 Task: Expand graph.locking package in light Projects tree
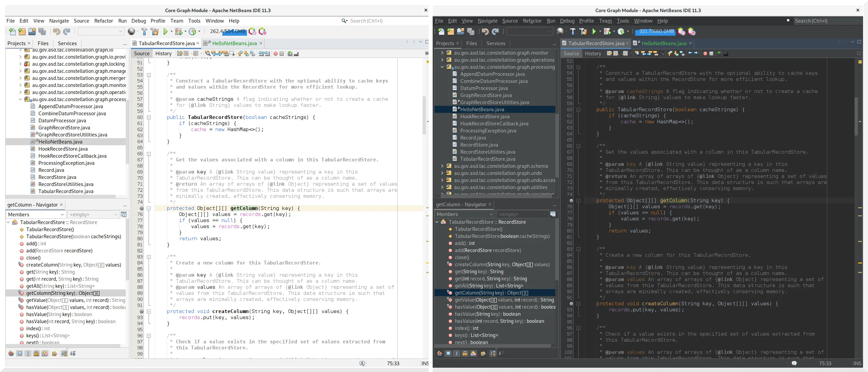(x=20, y=64)
